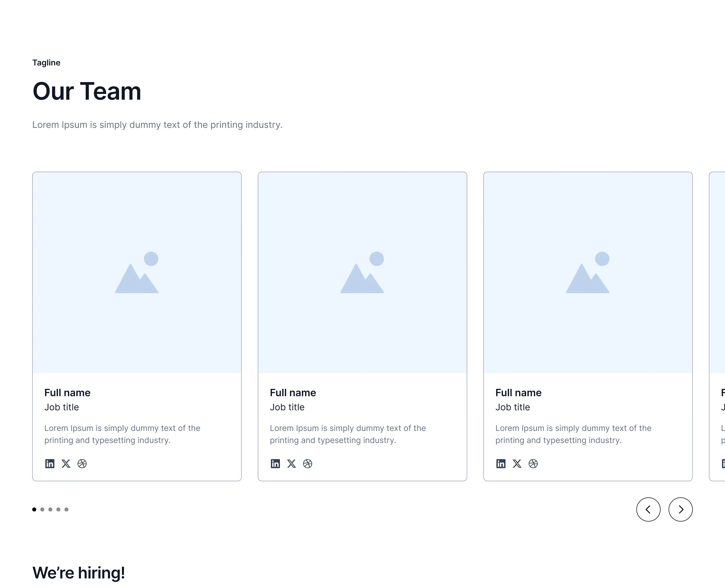Screen dimensions: 725x588
Task: Open X (Twitter) icon on the second team card
Action: coord(292,463)
